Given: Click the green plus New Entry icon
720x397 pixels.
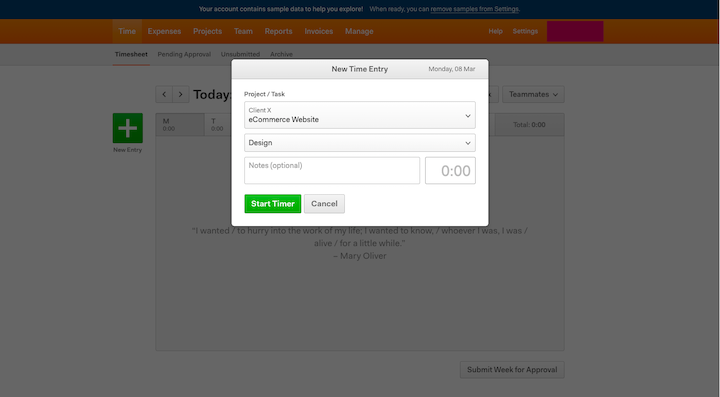Looking at the screenshot, I should (128, 128).
